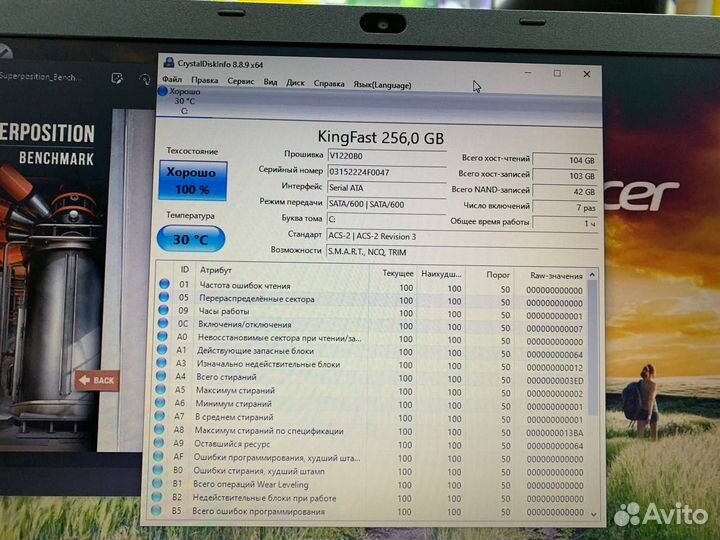Maximize the CrystalDiskInfo window
720x540 pixels.
click(x=557, y=73)
